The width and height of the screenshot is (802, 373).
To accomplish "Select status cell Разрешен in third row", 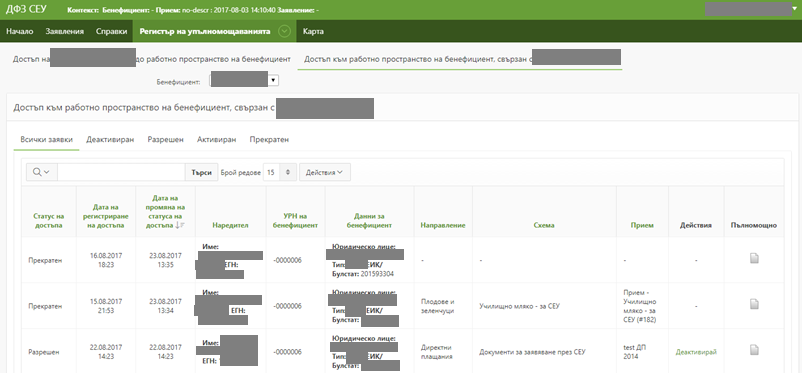I will 44,352.
